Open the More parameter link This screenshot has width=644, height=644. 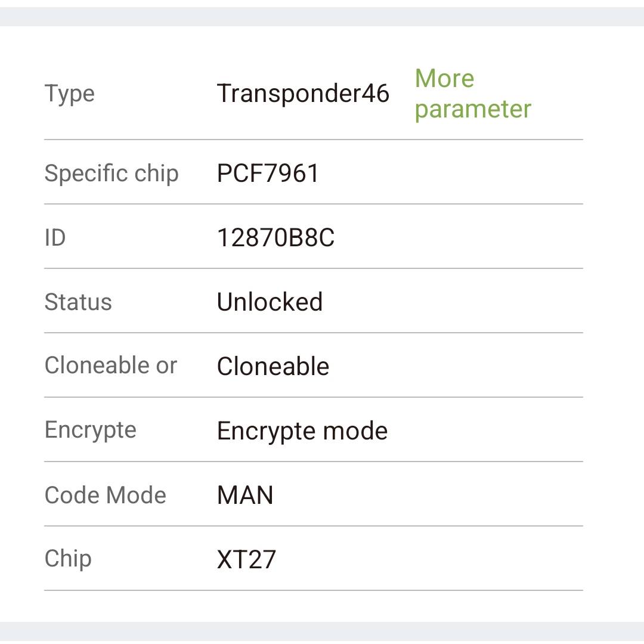tap(473, 94)
